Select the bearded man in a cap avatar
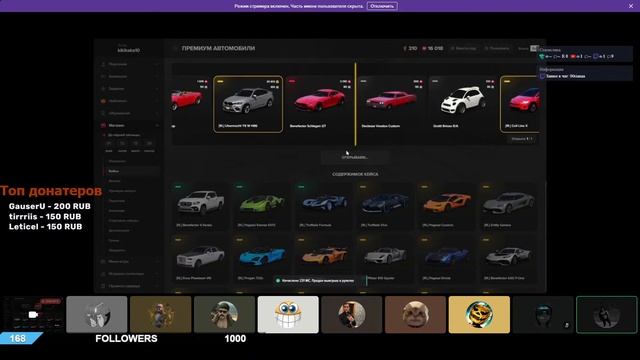The image size is (640, 360). (224, 314)
